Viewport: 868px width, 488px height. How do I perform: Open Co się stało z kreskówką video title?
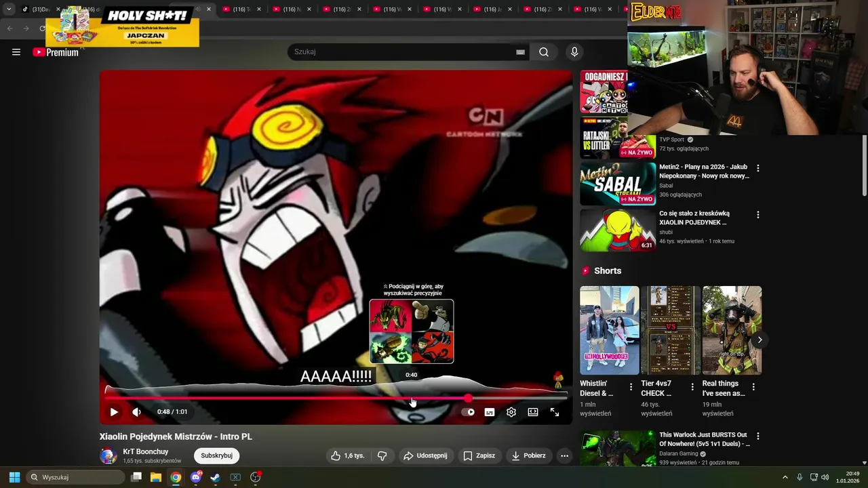pos(694,218)
